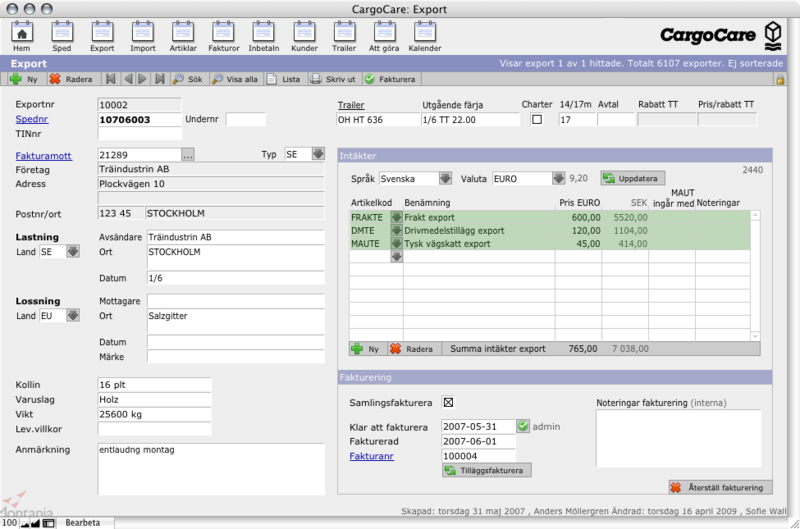Click the Vikt field with 25600 kg
This screenshot has height=529, width=800.
(154, 414)
